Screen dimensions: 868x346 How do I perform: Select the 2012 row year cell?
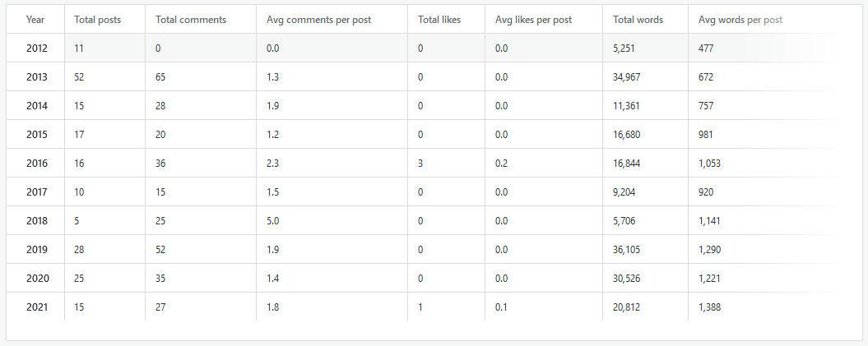pyautogui.click(x=36, y=48)
